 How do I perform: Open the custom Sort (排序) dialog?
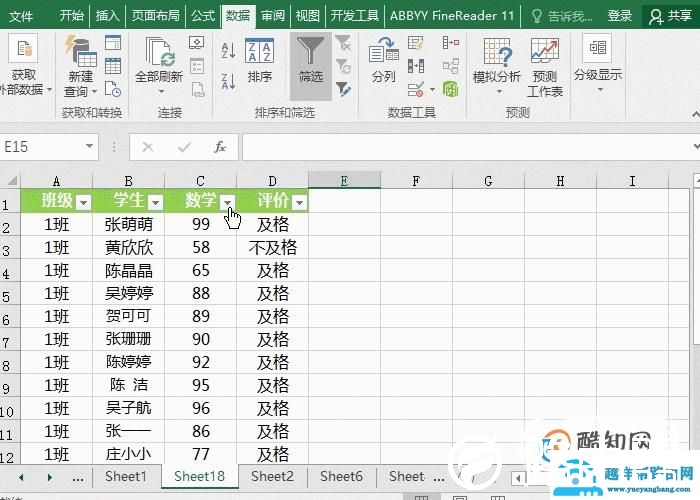[x=259, y=61]
